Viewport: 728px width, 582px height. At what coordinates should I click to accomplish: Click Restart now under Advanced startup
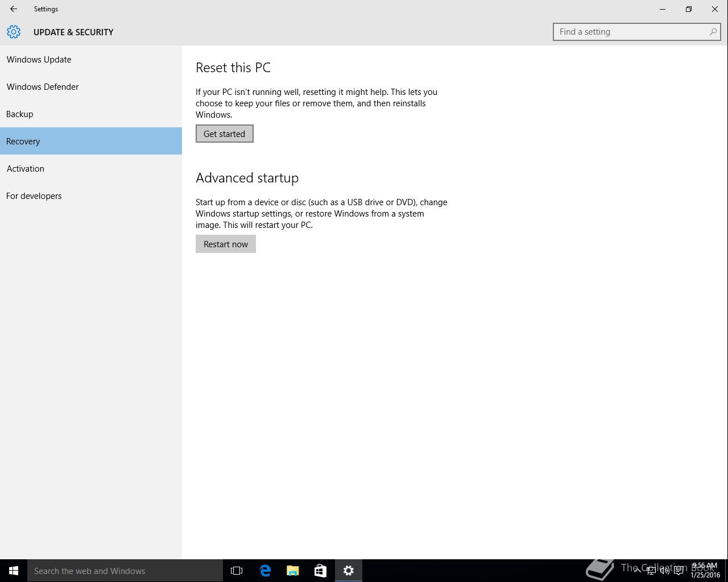pos(226,244)
